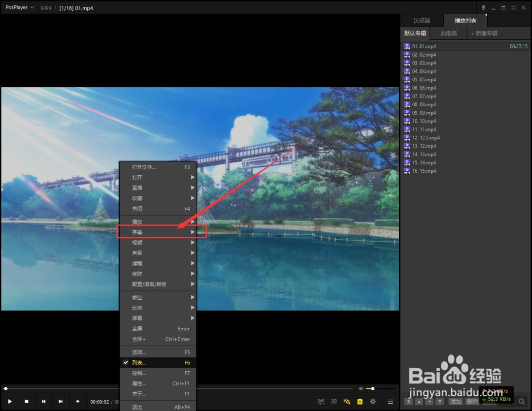Screen dimensions: 532x411
Task: Expand the 皮肤 submenu
Action: 158,274
